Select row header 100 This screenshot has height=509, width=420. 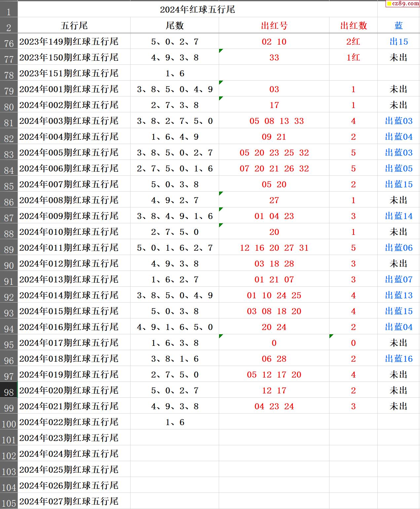pyautogui.click(x=9, y=422)
